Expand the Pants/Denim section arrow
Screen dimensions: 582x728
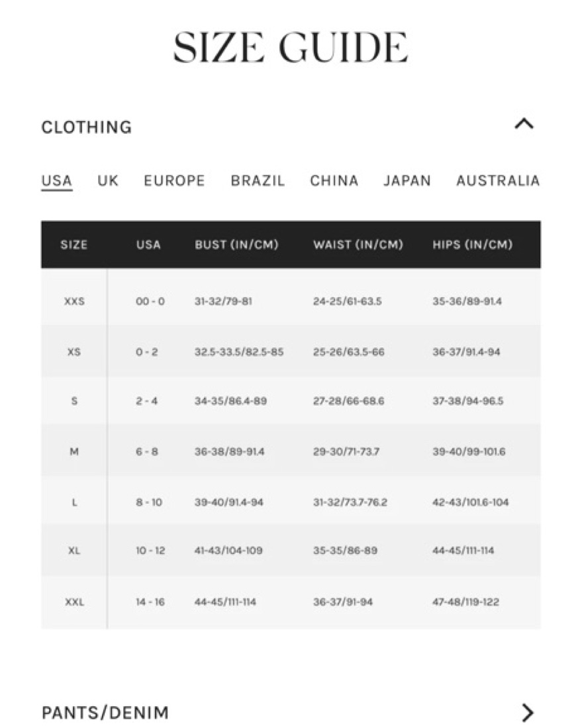point(528,712)
